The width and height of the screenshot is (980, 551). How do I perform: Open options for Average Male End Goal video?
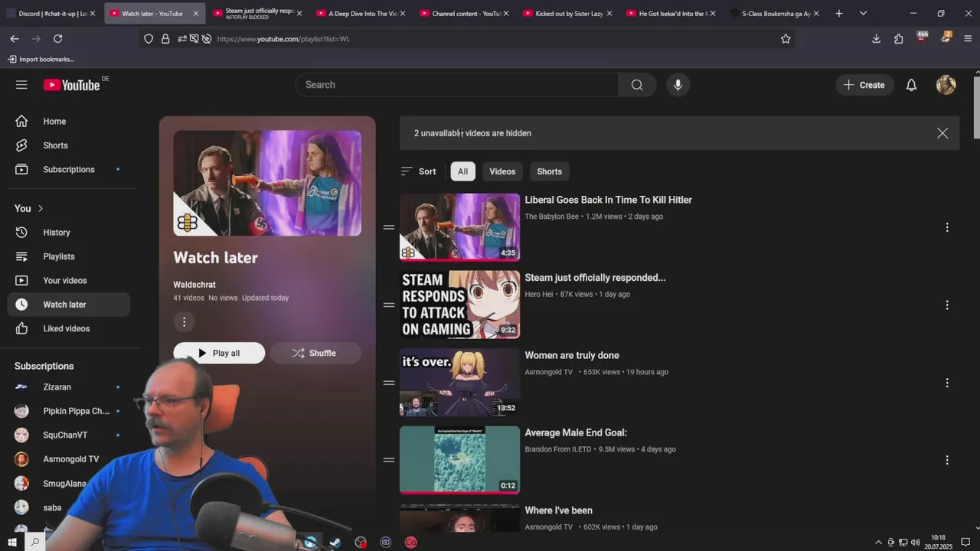(947, 460)
